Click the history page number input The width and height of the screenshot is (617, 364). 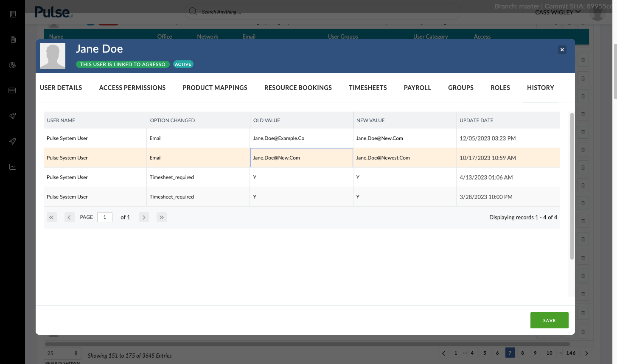105,217
